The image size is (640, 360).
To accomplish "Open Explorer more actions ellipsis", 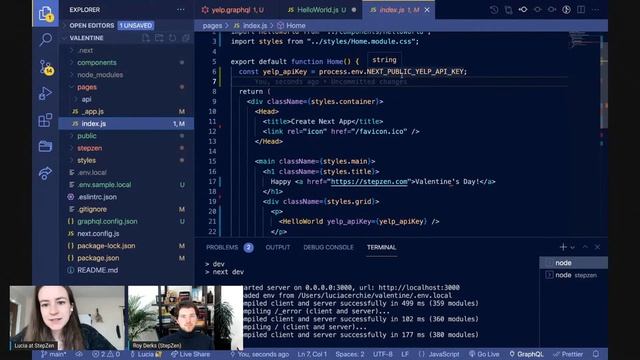I will (x=180, y=10).
